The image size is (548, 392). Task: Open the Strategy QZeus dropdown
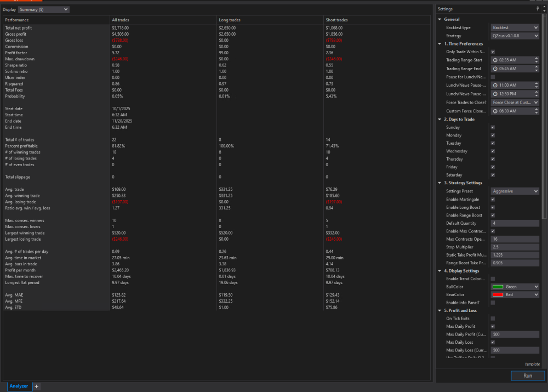(515, 36)
